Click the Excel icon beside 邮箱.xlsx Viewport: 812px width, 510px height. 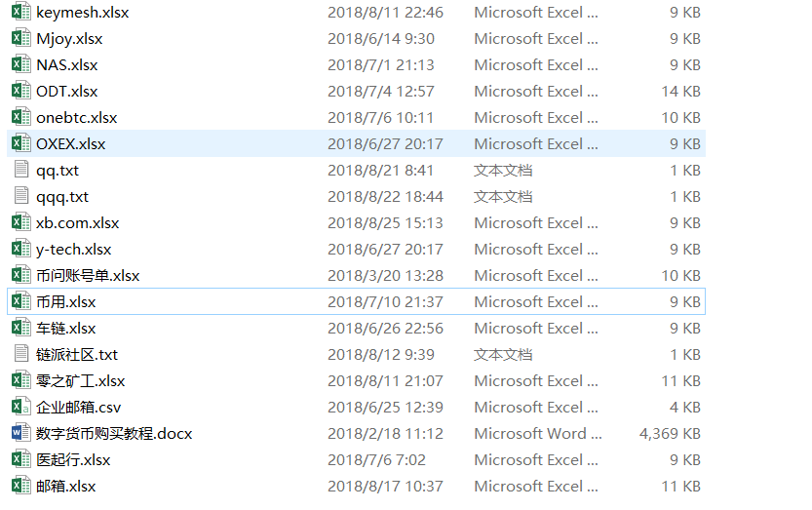pyautogui.click(x=20, y=487)
